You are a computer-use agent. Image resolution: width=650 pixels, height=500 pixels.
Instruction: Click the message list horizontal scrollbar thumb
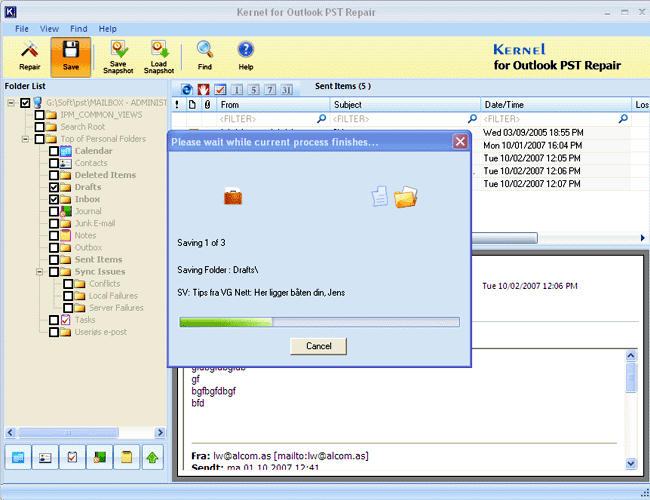tap(504, 238)
